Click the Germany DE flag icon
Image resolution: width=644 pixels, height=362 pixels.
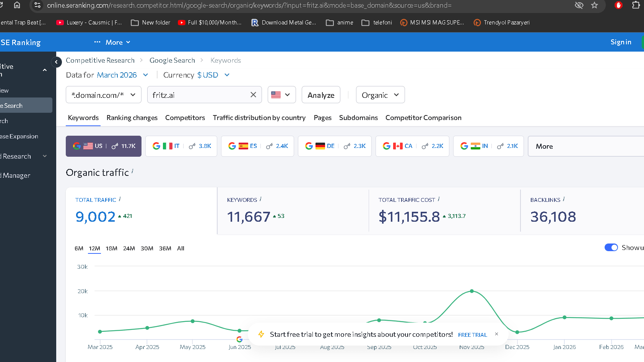coord(320,146)
